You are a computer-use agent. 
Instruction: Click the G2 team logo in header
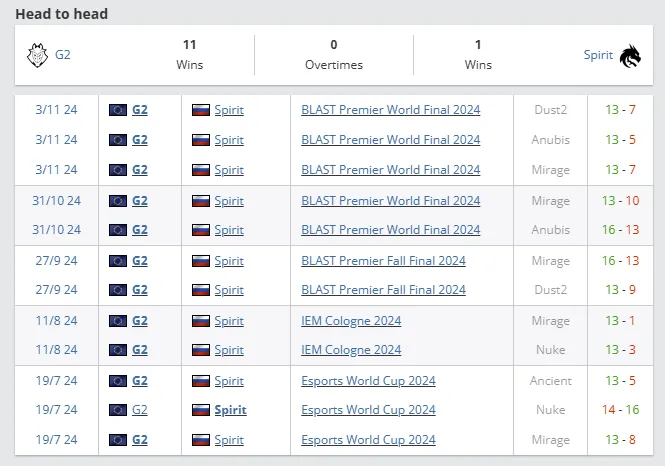[37, 56]
